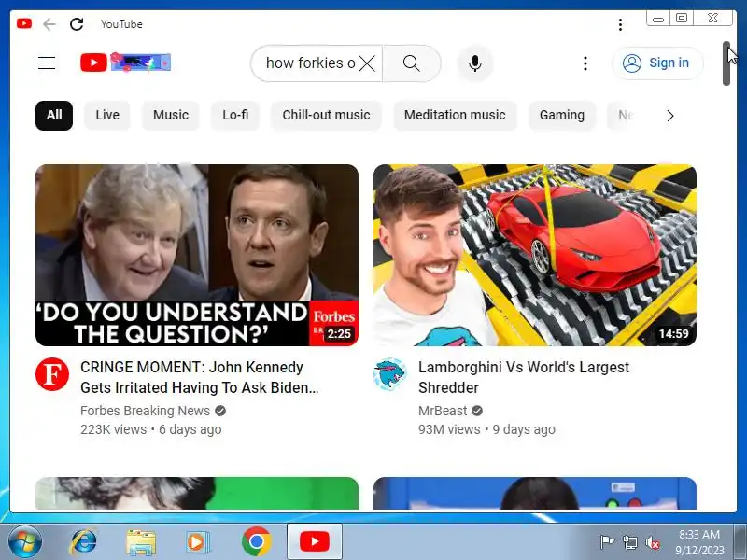Play the Forbes 'Do You Understand' thumbnail
Screen dimensions: 747x560
[197, 255]
